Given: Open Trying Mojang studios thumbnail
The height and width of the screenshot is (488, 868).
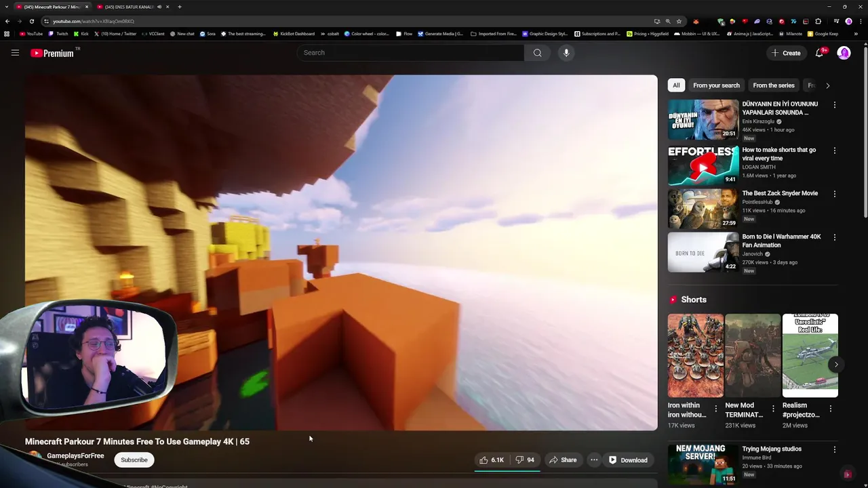Looking at the screenshot, I should (x=703, y=464).
